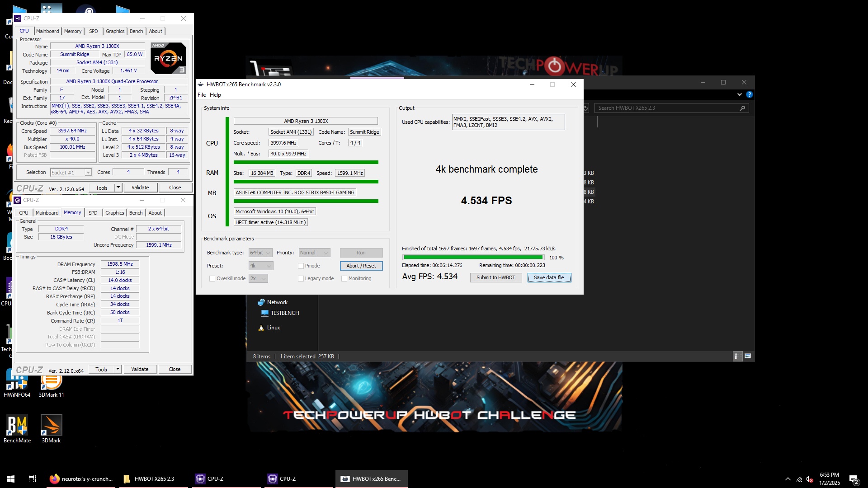The height and width of the screenshot is (488, 868).
Task: Launch BenchMate from the desktop
Action: [17, 429]
